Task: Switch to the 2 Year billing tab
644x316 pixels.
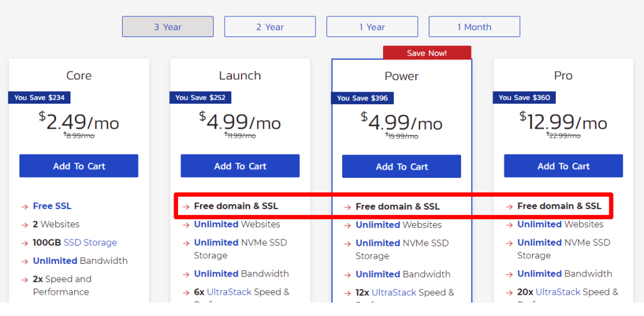Action: pos(270,27)
